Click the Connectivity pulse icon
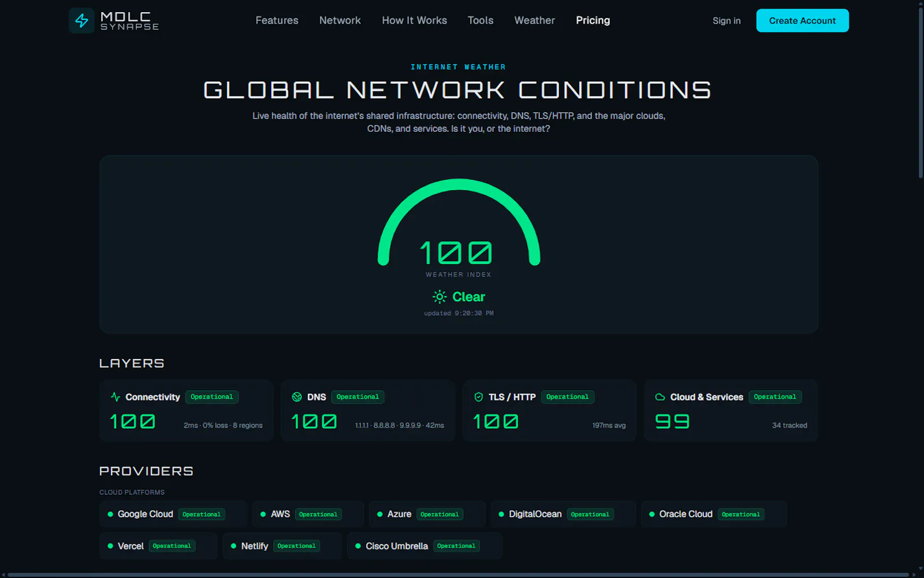924x578 pixels. tap(115, 397)
